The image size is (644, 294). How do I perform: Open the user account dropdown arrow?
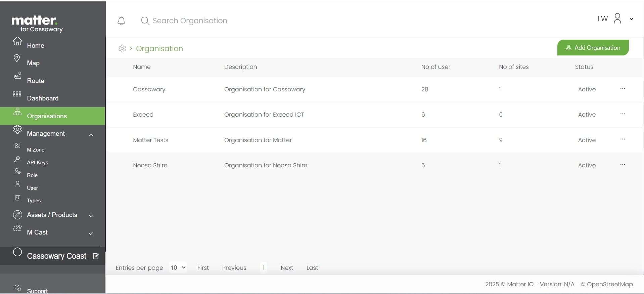pos(631,19)
